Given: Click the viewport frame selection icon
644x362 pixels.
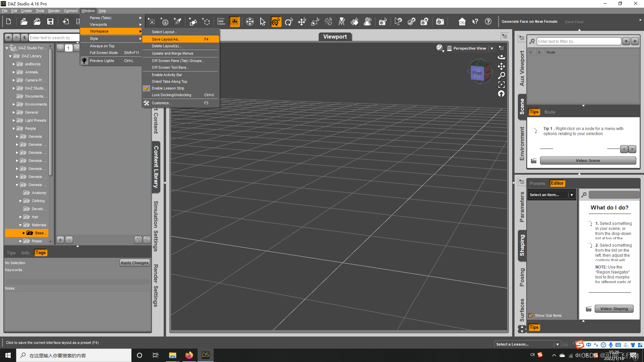Looking at the screenshot, I should click(501, 84).
